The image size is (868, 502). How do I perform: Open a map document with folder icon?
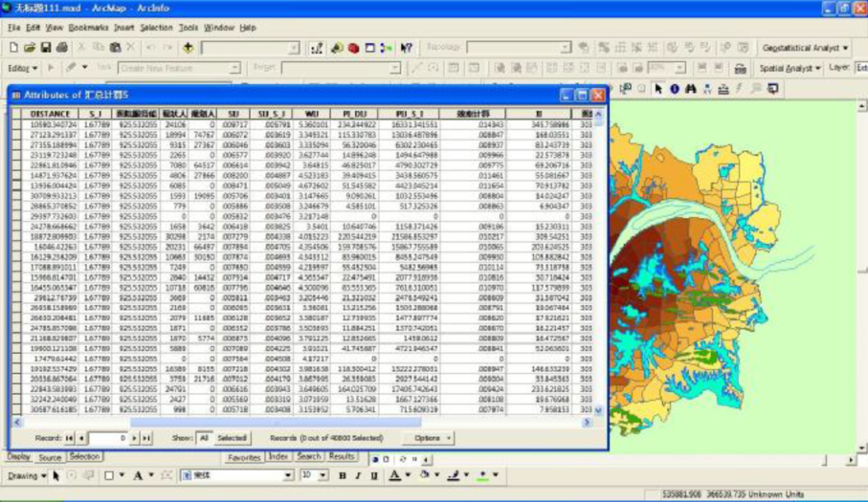click(x=31, y=48)
